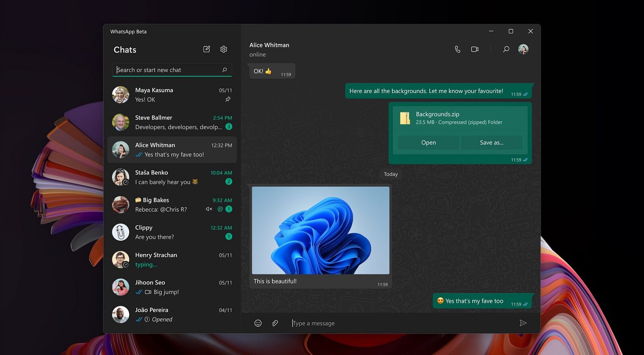The width and height of the screenshot is (644, 355).
Task: Open settings via the gear icon
Action: tap(224, 49)
